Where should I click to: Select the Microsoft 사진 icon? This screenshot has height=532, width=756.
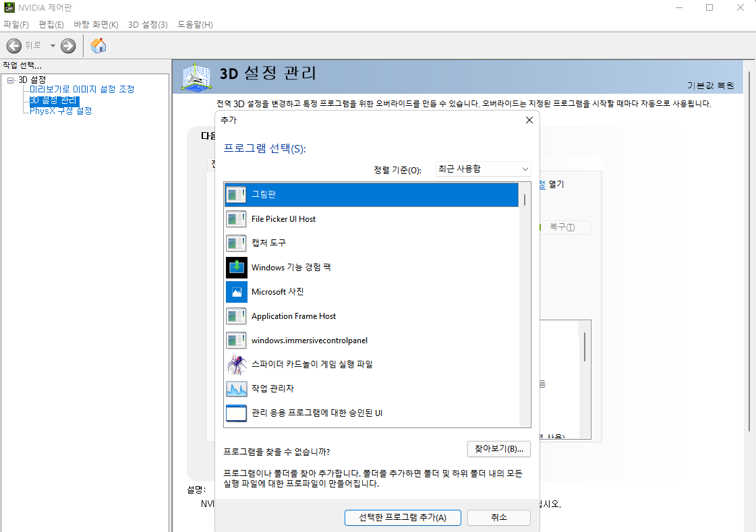pos(236,291)
